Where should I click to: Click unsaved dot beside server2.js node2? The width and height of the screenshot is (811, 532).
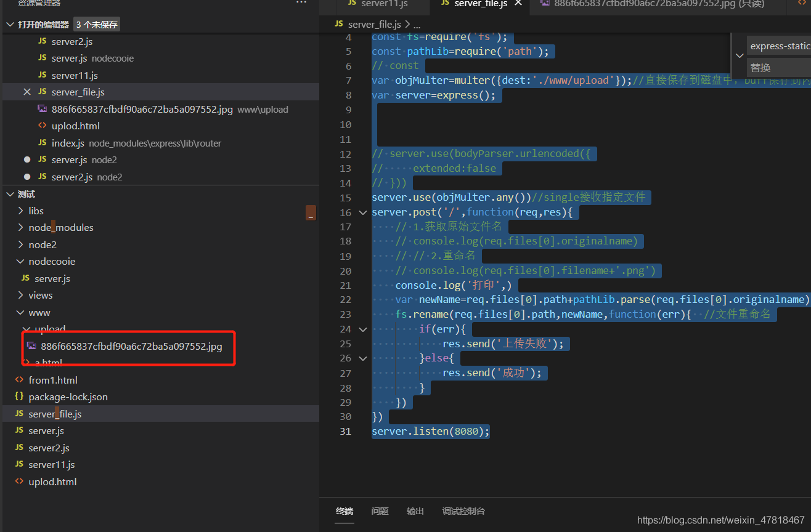(27, 177)
